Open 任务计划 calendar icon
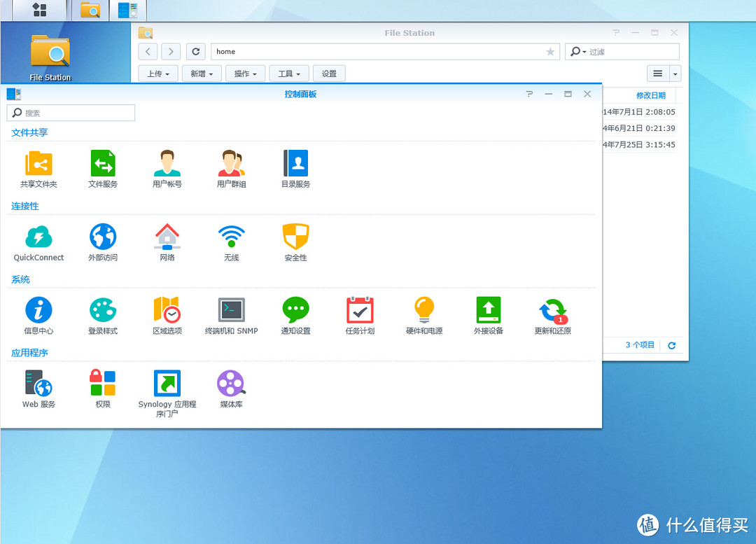The width and height of the screenshot is (756, 544). coord(360,315)
